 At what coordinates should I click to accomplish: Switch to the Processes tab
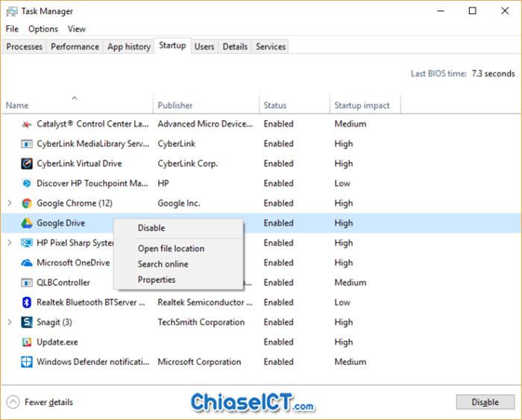pos(25,47)
